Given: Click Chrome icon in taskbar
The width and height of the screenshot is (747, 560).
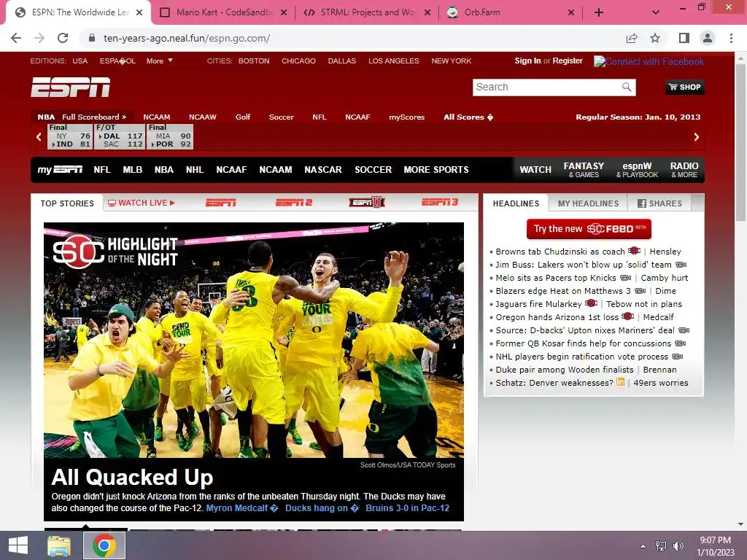Looking at the screenshot, I should click(x=104, y=545).
